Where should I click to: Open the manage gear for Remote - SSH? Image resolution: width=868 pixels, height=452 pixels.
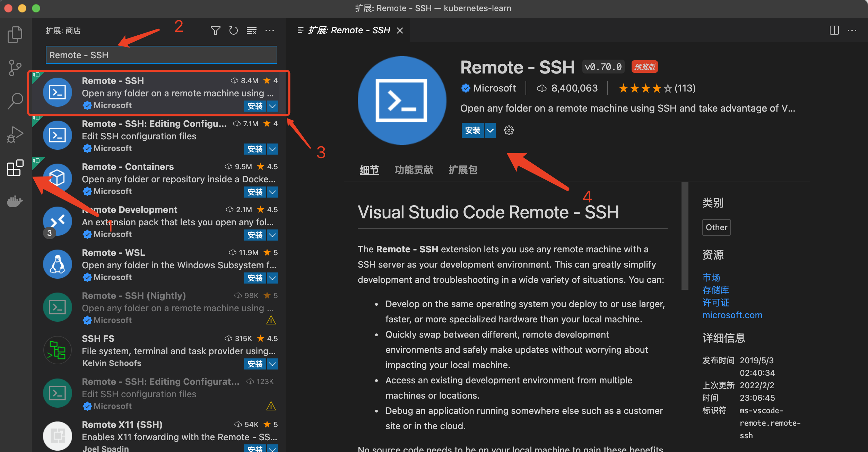[509, 130]
